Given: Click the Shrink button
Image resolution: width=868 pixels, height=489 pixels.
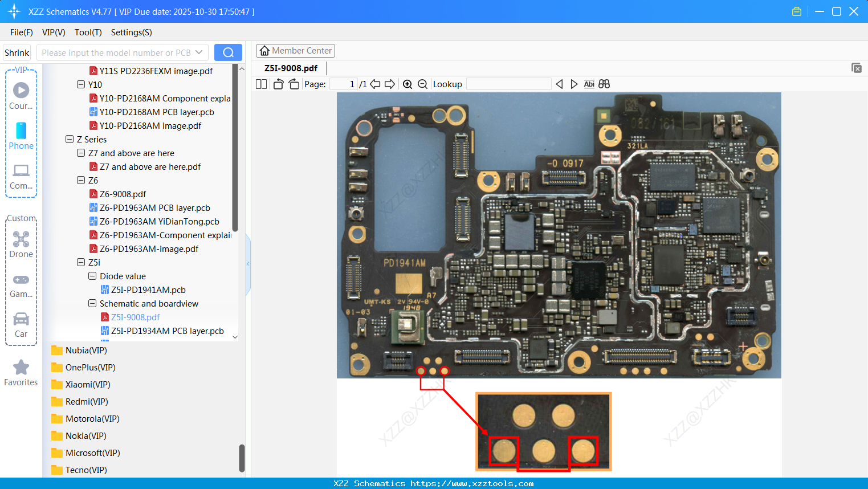Looking at the screenshot, I should (x=17, y=52).
